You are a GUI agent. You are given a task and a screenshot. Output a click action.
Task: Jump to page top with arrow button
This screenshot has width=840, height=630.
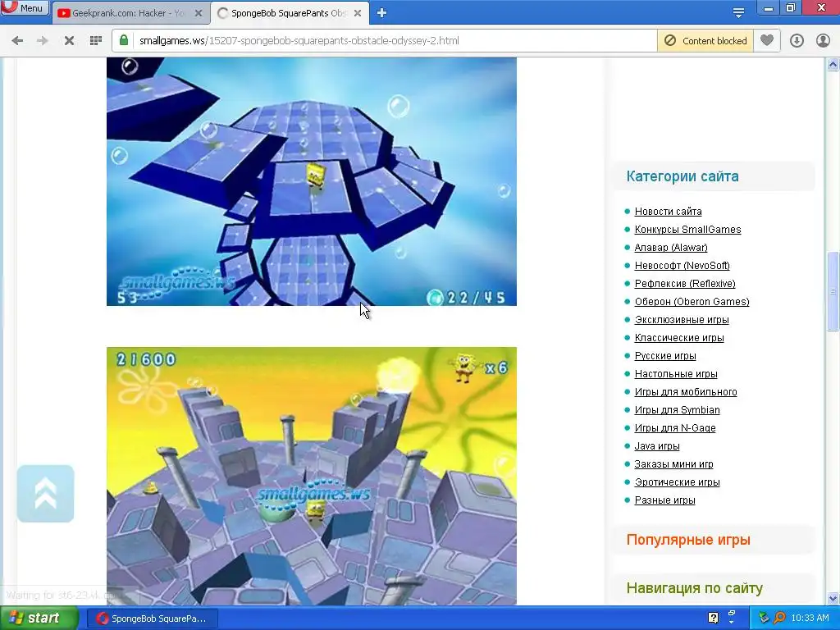tap(46, 493)
